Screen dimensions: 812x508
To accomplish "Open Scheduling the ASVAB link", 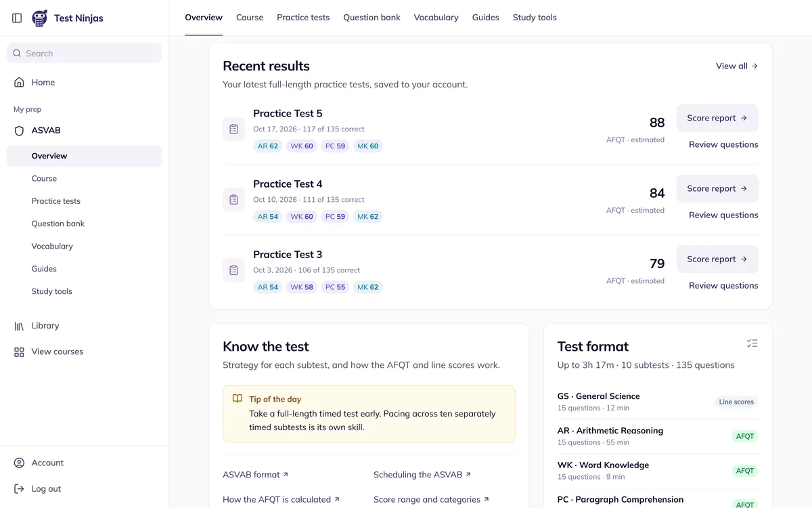I will pos(422,475).
